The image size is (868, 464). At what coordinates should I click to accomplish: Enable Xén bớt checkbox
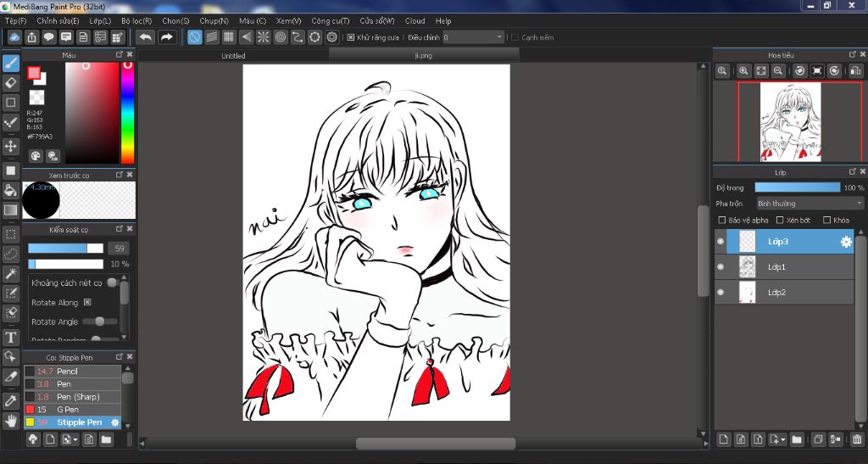(780, 220)
